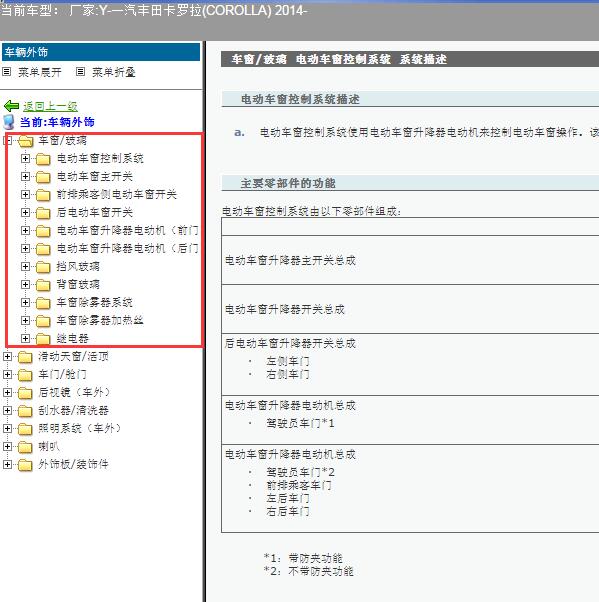Image resolution: width=599 pixels, height=602 pixels.
Task: Expand 电动车窗升降器电动机（后门 node
Action: [x=25, y=248]
